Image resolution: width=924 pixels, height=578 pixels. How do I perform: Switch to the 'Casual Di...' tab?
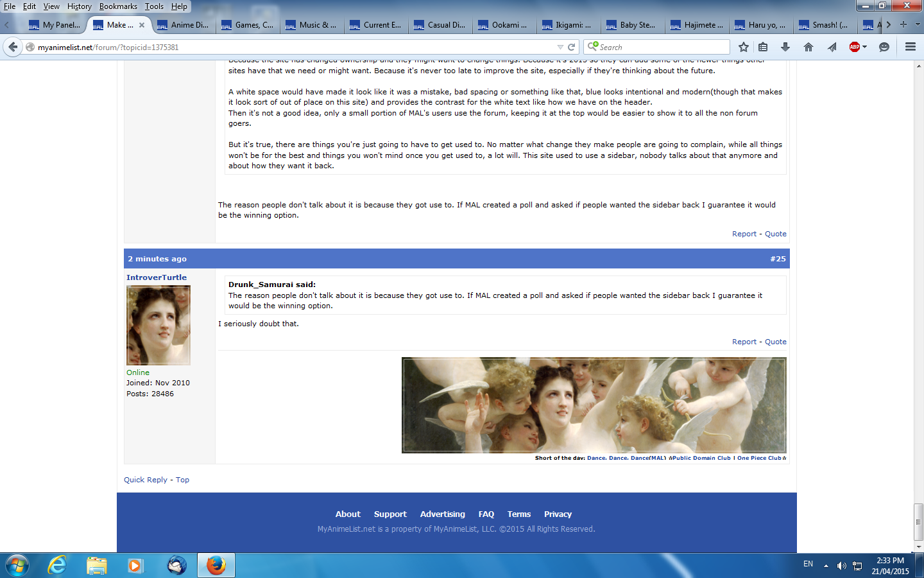[440, 25]
